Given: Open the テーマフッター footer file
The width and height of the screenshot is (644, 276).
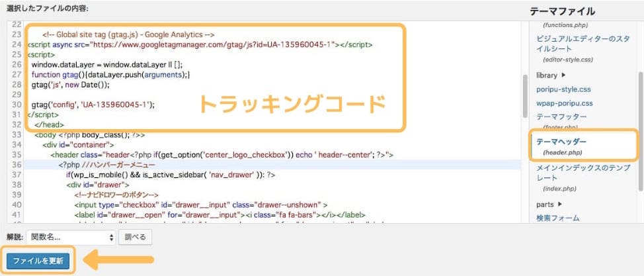Looking at the screenshot, I should point(561,116).
